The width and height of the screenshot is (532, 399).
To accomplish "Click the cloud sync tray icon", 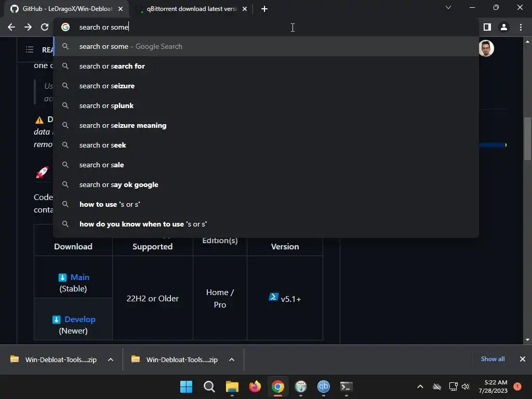I will tap(437, 387).
